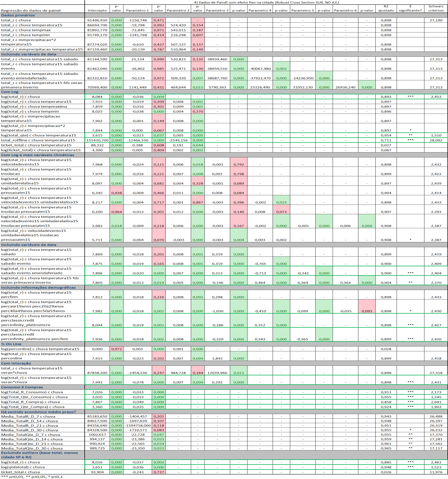Click the Schwarz criterion value 17,117
This screenshot has height=479, width=448.
click(436, 448)
